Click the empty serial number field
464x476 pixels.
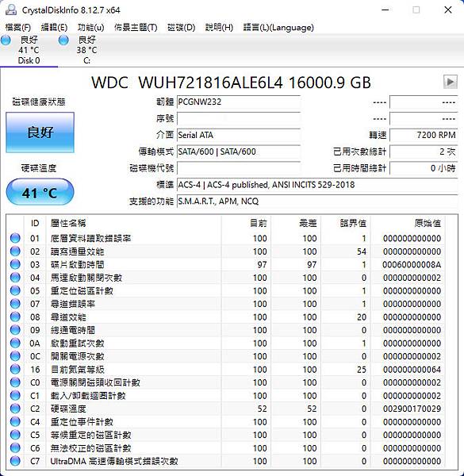click(x=239, y=118)
